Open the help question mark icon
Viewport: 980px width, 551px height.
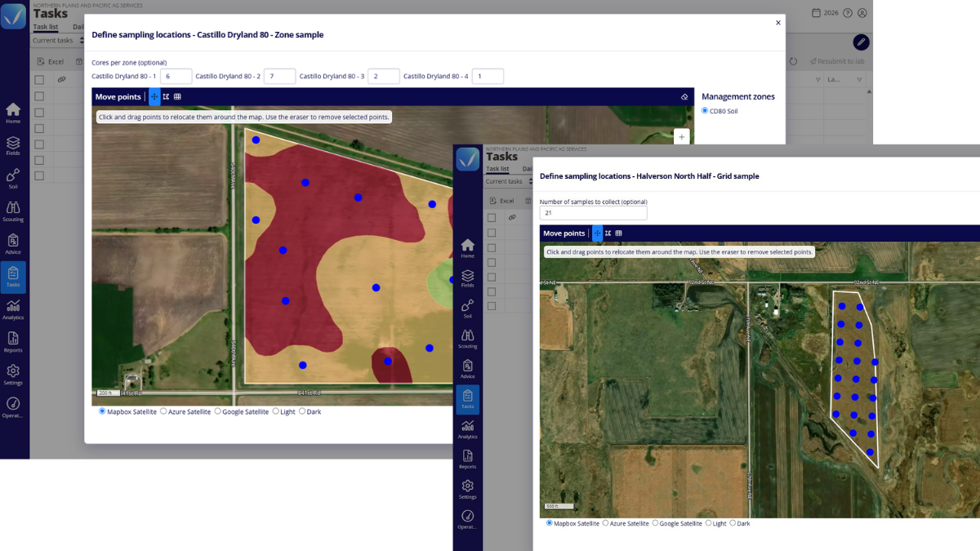[x=848, y=13]
